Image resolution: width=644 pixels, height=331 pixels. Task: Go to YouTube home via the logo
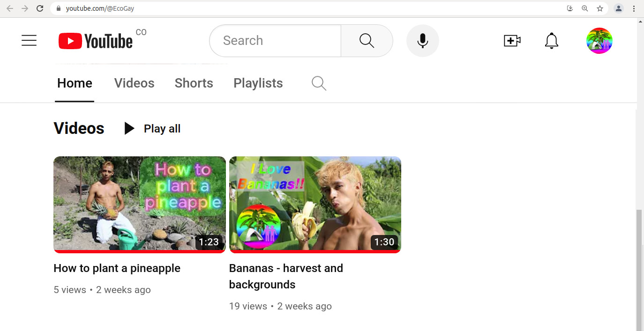coord(96,41)
